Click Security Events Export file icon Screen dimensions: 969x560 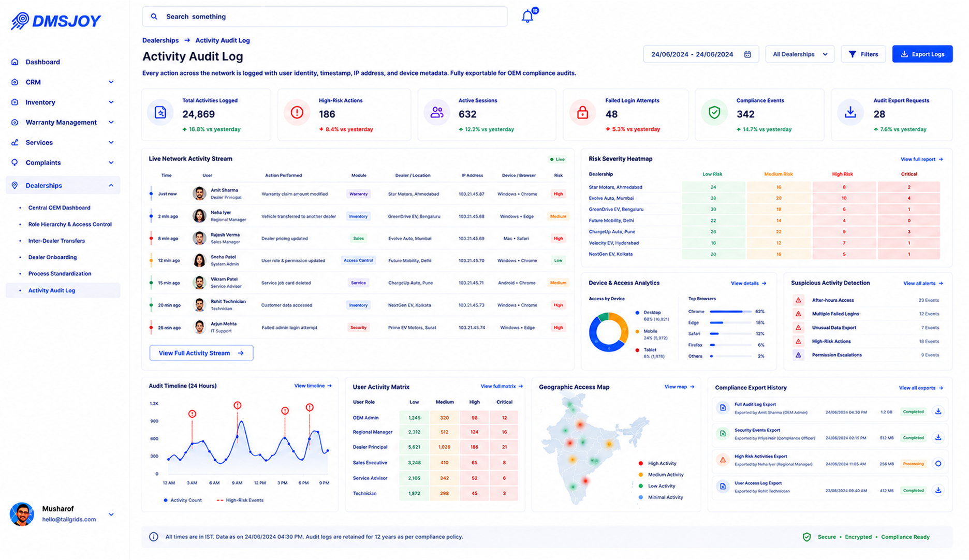pyautogui.click(x=723, y=434)
